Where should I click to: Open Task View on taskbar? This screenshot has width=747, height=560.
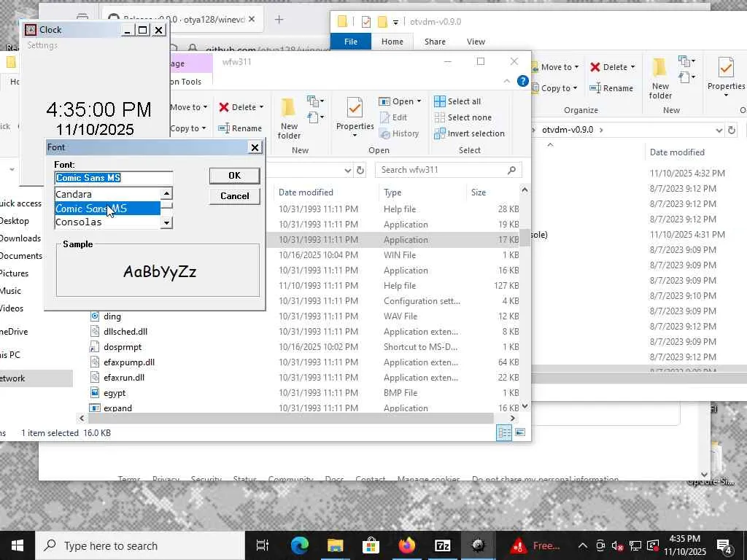(x=263, y=545)
